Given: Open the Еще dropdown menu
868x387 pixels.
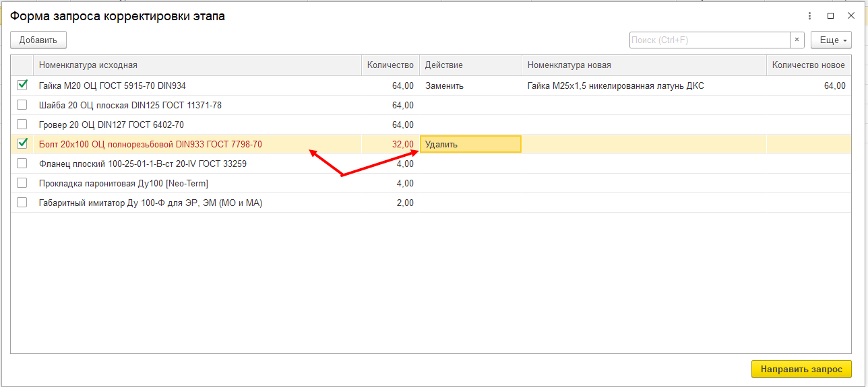Looking at the screenshot, I should [831, 40].
